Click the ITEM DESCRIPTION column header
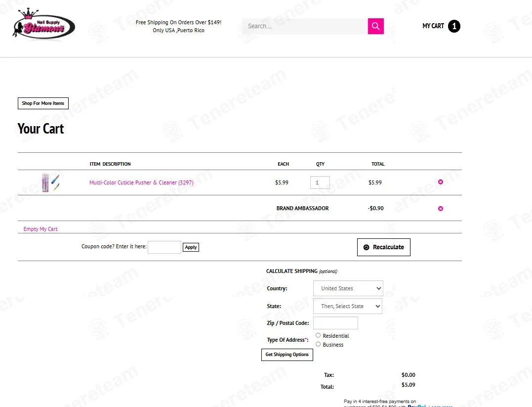The height and width of the screenshot is (407, 532). pos(110,164)
